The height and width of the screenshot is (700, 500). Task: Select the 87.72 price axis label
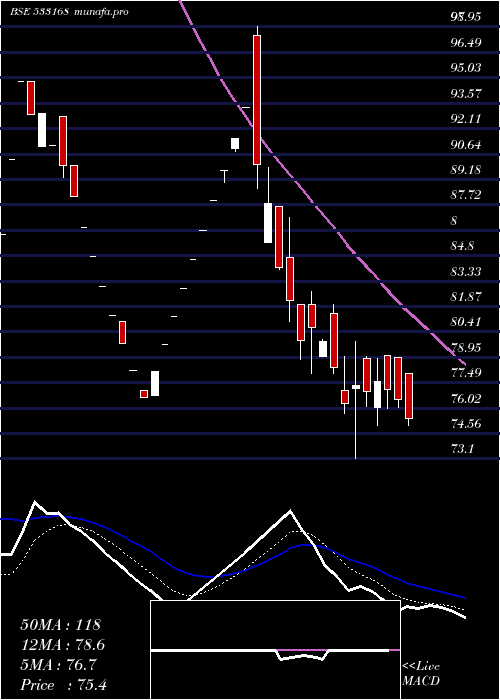[466, 195]
